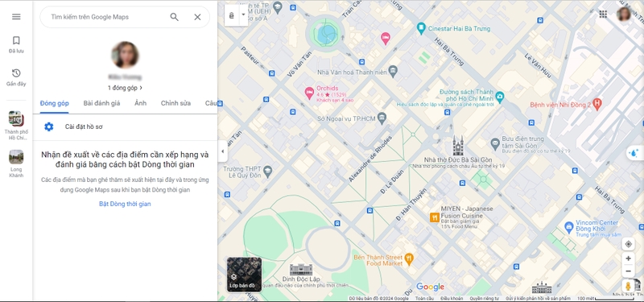Open the hamburger main menu
This screenshot has height=302, width=644.
tap(16, 17)
